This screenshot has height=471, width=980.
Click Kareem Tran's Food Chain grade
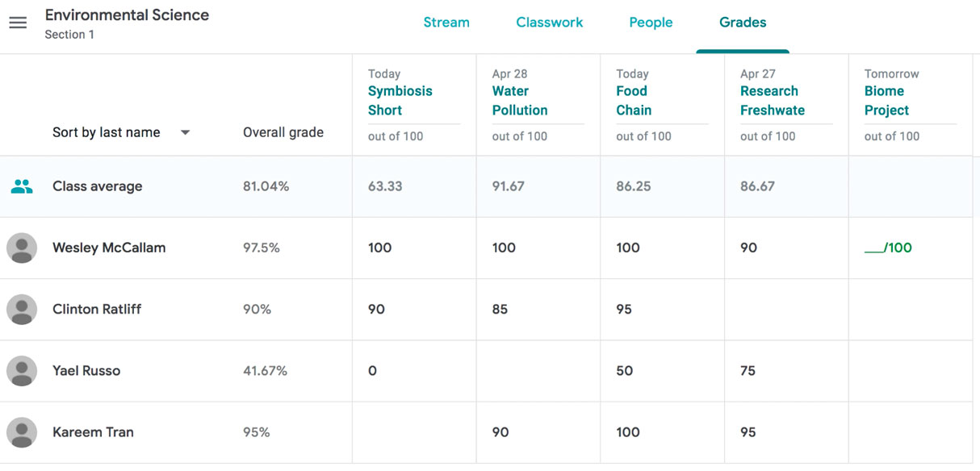628,432
